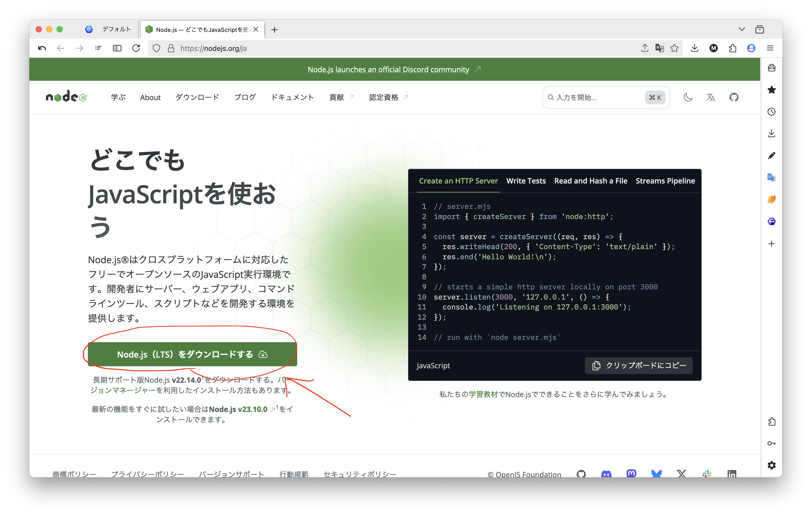Toggle the sidebar panel icon
Viewport: 812px width, 516px height.
[x=117, y=48]
